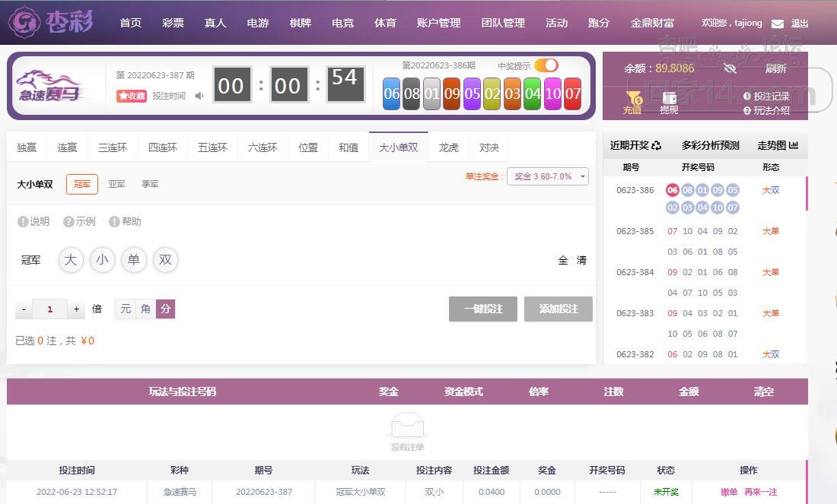Mute the sound speaker icon
Viewport: 837px width, 504px height.
(x=199, y=96)
